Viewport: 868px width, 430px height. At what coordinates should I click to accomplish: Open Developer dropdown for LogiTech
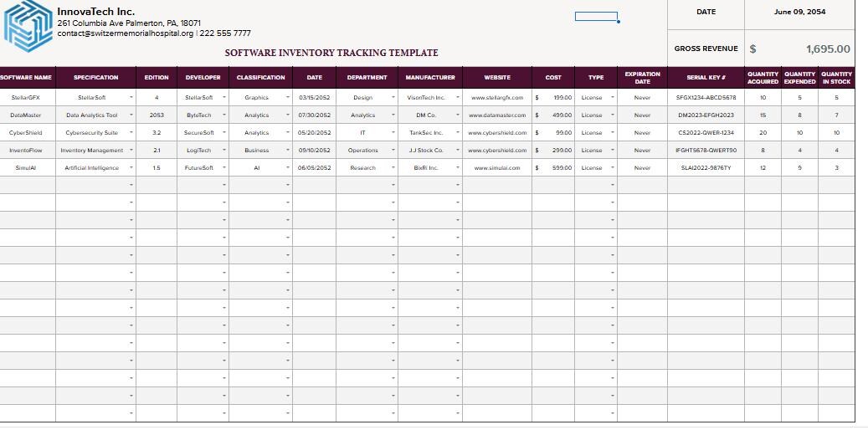pos(224,150)
